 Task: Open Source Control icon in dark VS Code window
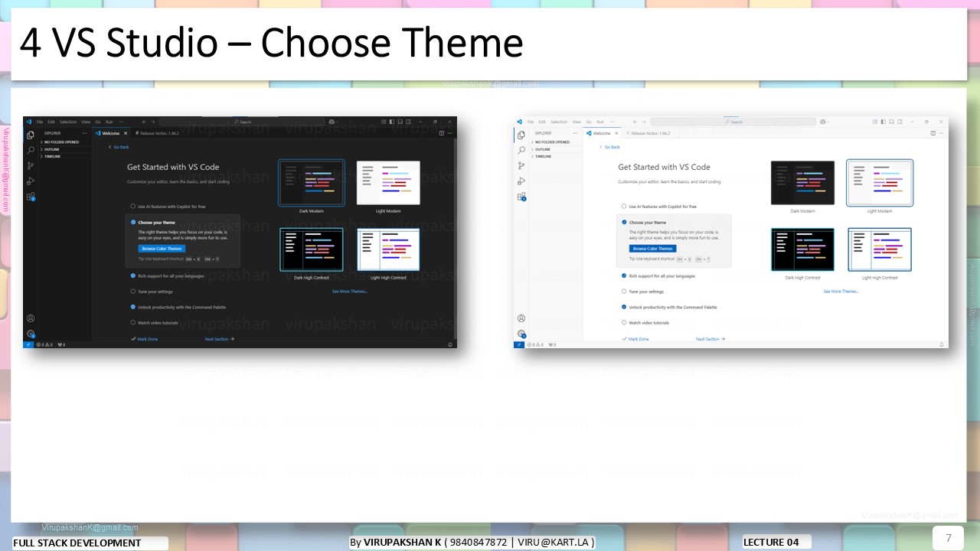pos(31,165)
